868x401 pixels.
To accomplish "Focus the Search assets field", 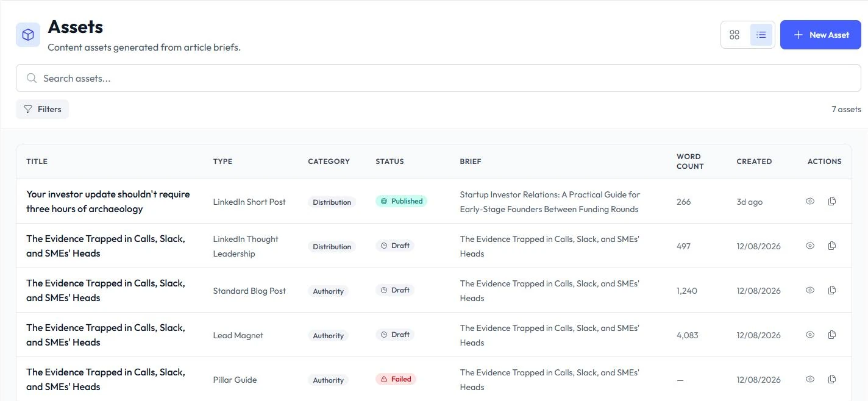I will click(x=438, y=78).
